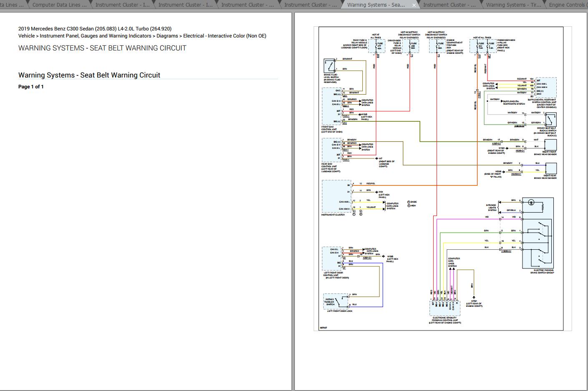Click the brake fluid level switch symbol
The width and height of the screenshot is (588, 391).
pos(329,66)
